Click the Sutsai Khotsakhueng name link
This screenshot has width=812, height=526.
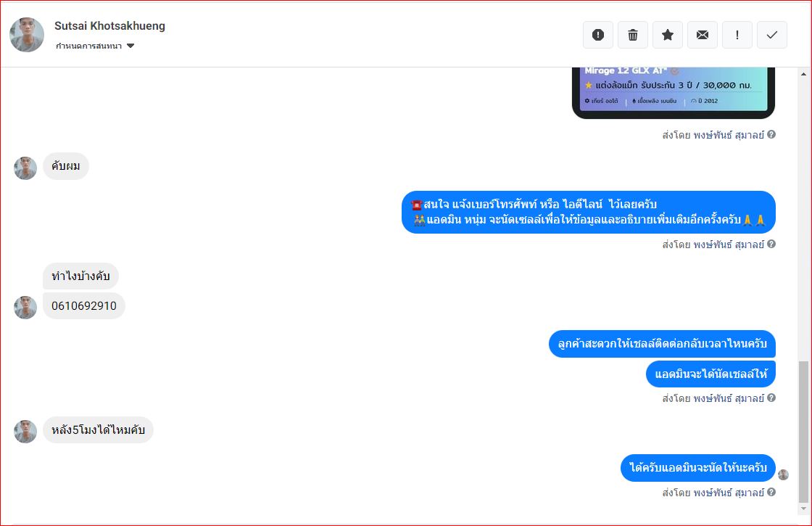coord(109,26)
